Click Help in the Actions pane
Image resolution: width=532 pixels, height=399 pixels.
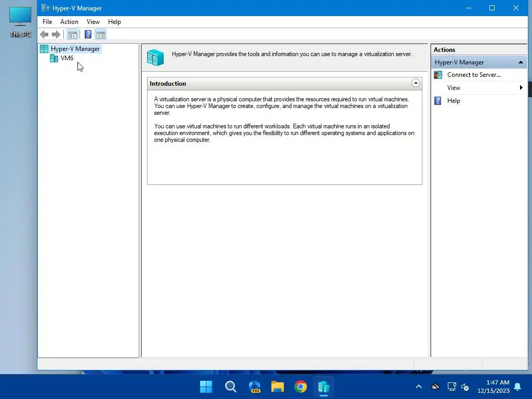point(454,101)
